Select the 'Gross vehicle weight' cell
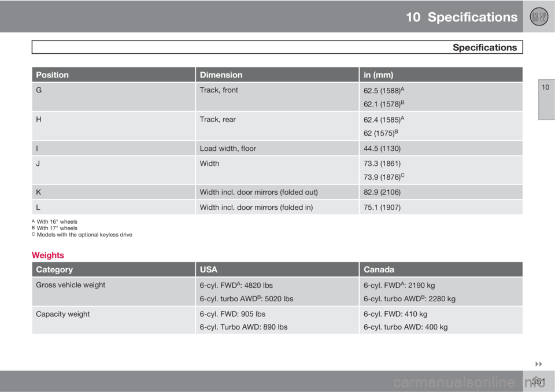Viewport: 555px width, 392px height. 113,291
